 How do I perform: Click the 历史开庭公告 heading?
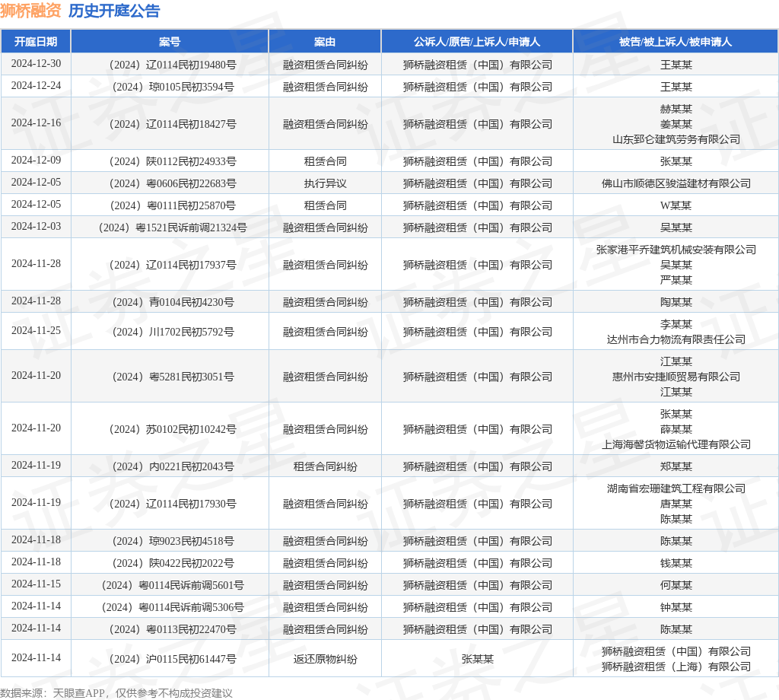pyautogui.click(x=114, y=11)
